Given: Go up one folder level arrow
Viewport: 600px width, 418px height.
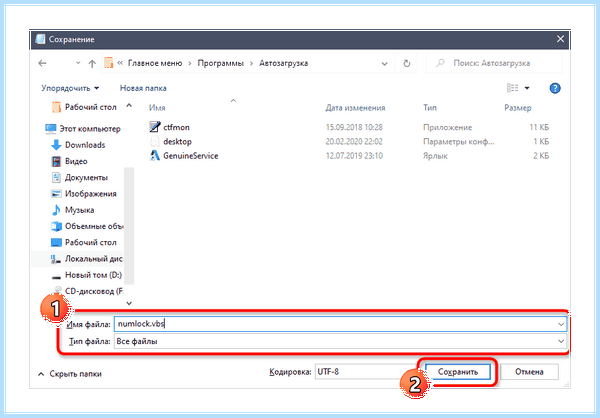Looking at the screenshot, I should pyautogui.click(x=92, y=64).
